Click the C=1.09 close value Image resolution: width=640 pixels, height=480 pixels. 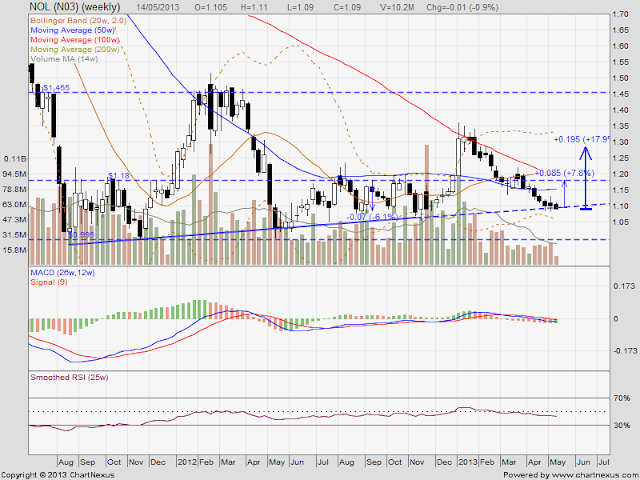coord(347,7)
